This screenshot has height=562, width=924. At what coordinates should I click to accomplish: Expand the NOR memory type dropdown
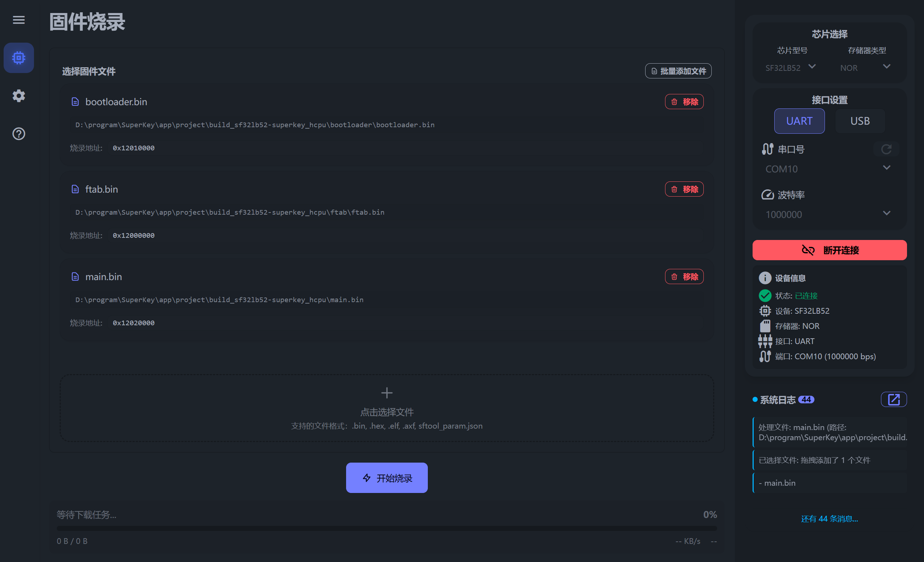pyautogui.click(x=865, y=68)
